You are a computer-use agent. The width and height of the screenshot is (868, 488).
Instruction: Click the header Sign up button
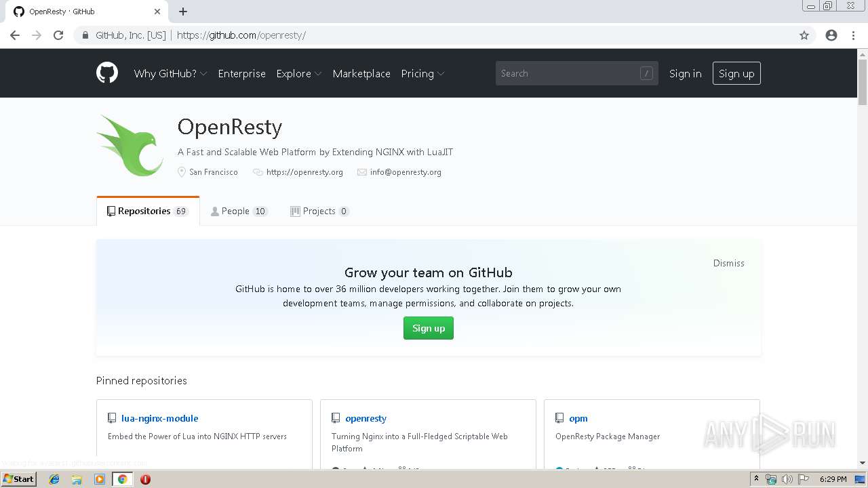tap(736, 73)
